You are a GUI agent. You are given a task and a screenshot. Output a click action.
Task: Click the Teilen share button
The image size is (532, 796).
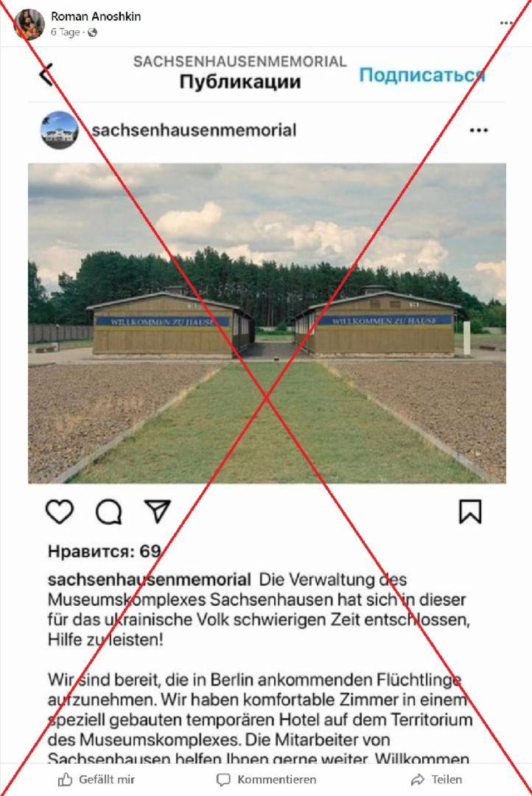coord(436,779)
